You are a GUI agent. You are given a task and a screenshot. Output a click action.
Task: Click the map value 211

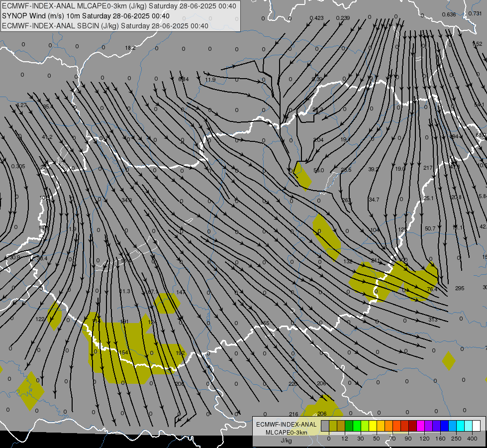[376, 260]
